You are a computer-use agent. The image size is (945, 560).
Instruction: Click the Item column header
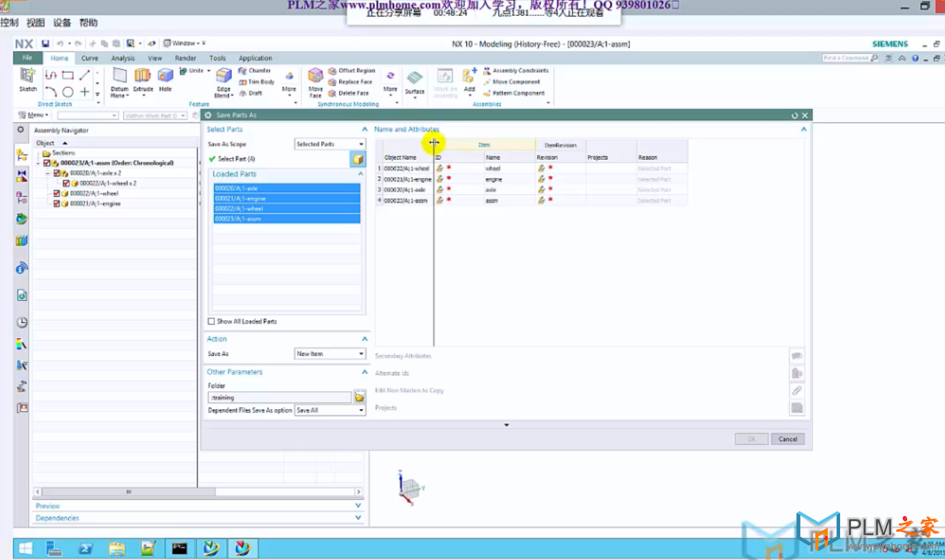[x=484, y=144]
